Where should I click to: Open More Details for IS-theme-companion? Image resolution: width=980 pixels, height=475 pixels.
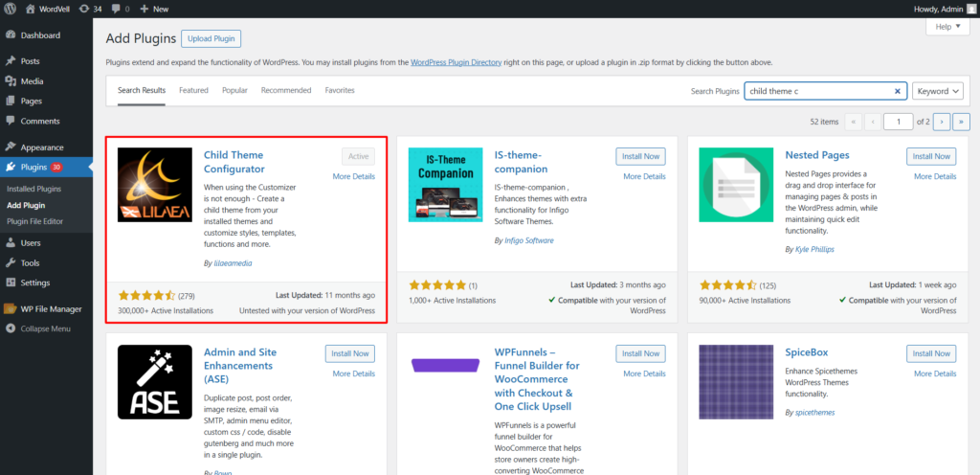[x=644, y=176]
